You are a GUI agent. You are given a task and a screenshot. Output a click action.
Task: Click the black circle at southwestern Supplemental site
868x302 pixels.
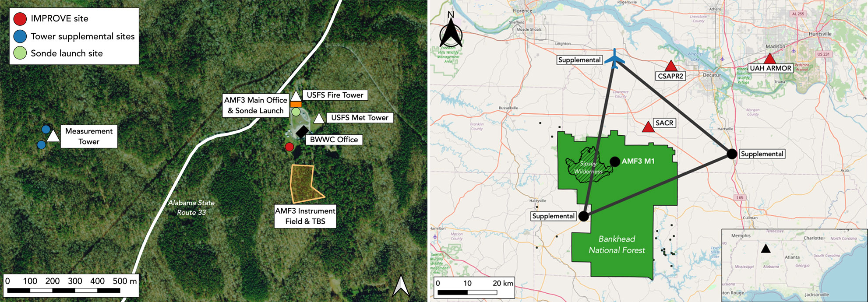pyautogui.click(x=583, y=216)
